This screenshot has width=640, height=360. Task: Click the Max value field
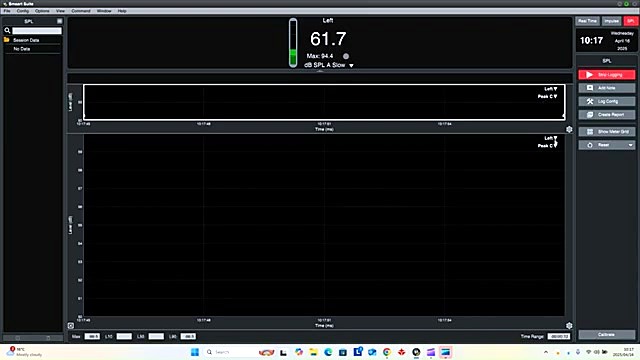point(92,336)
